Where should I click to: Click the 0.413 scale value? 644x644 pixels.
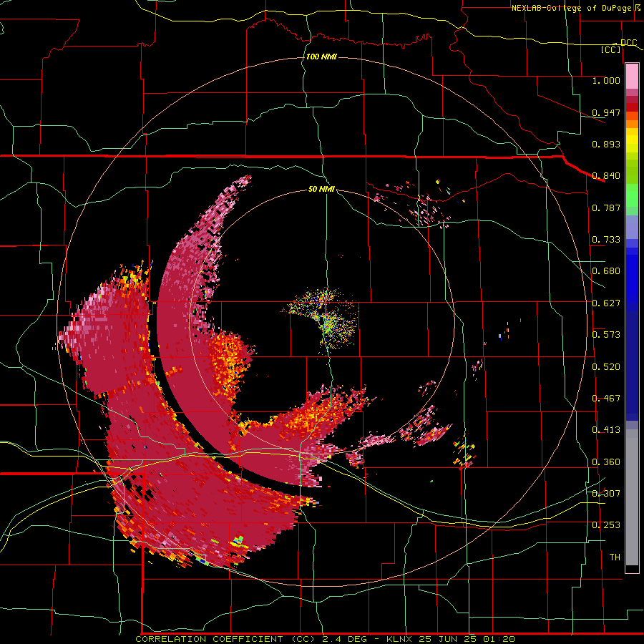606,430
